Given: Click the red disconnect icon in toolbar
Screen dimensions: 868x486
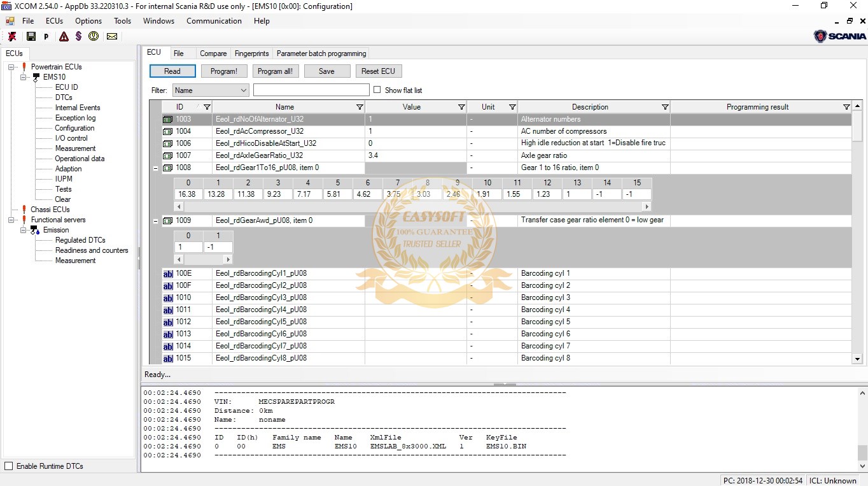Looking at the screenshot, I should [12, 36].
